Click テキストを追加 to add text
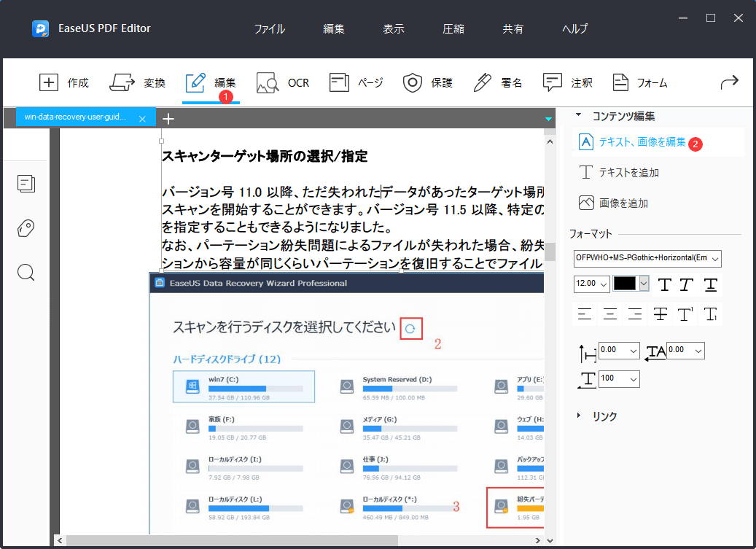 [x=627, y=172]
